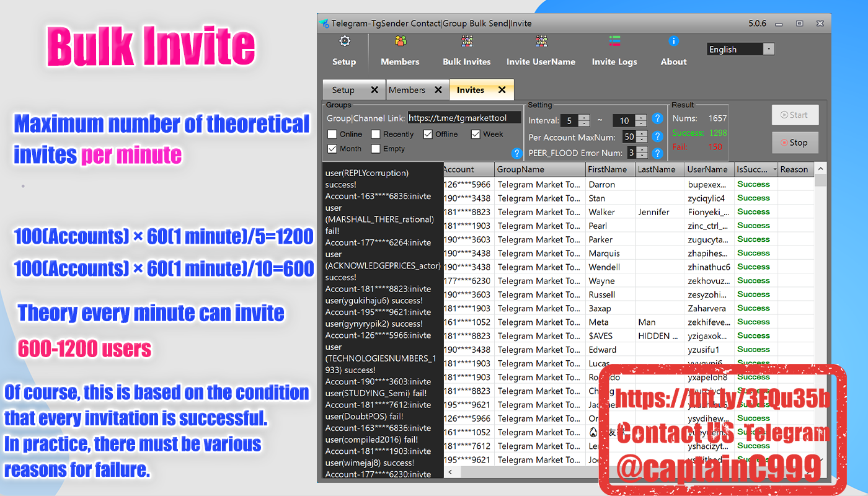This screenshot has width=868, height=496.
Task: Close the Setup tab with its X
Action: [x=374, y=90]
